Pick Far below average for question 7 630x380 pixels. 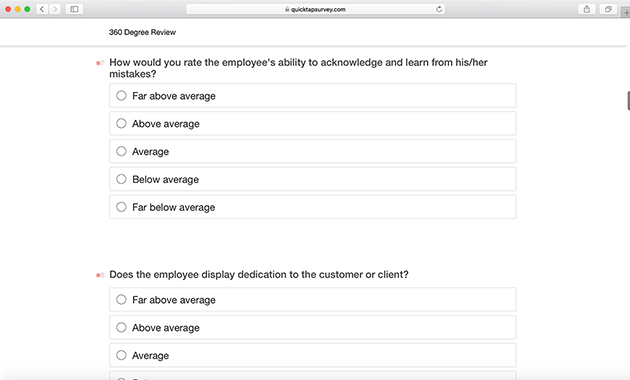coord(313,207)
